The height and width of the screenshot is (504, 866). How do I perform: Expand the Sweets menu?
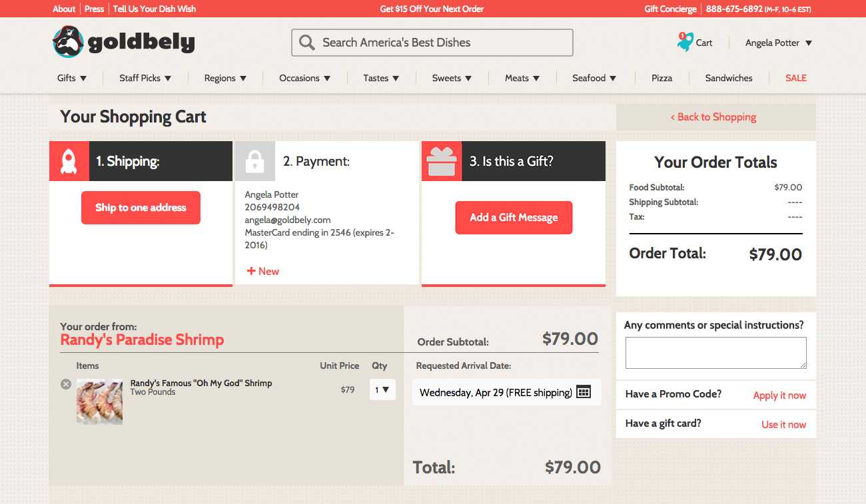coord(452,78)
